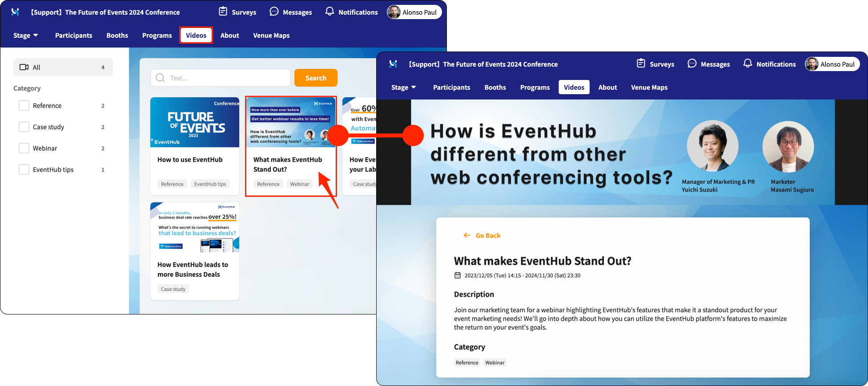Focus the Text... search input field

coord(221,78)
